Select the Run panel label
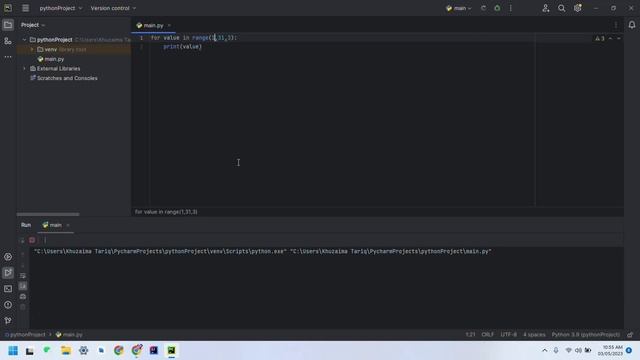 tap(26, 225)
